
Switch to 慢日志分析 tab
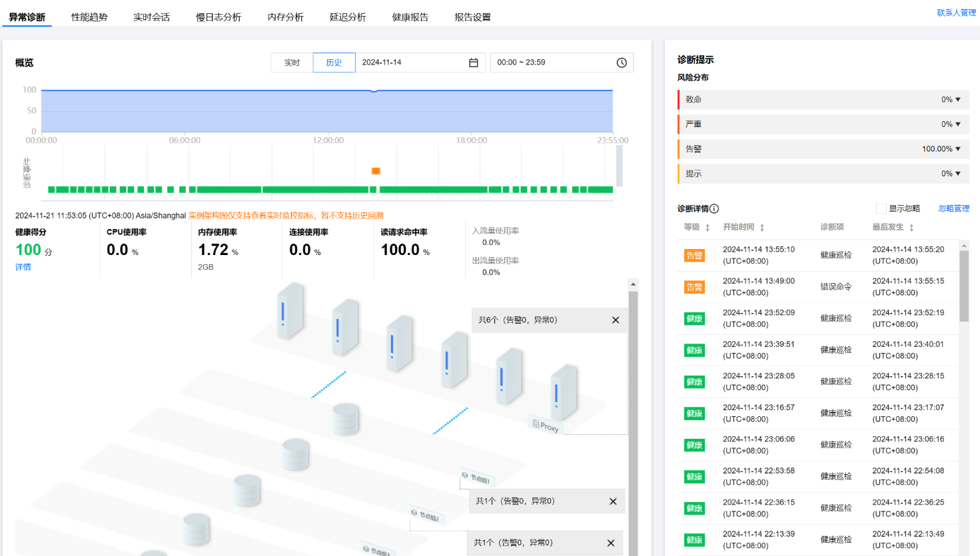[218, 17]
